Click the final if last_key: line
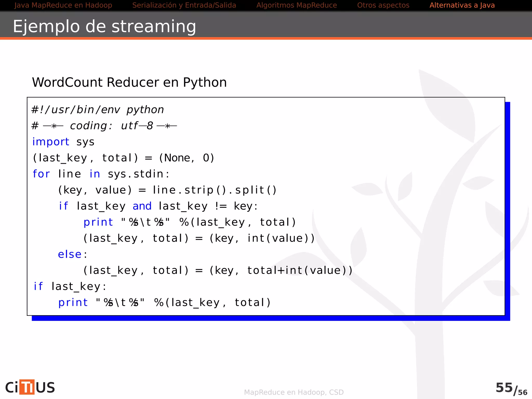Screen dimensions: 532x399 [x=70, y=287]
